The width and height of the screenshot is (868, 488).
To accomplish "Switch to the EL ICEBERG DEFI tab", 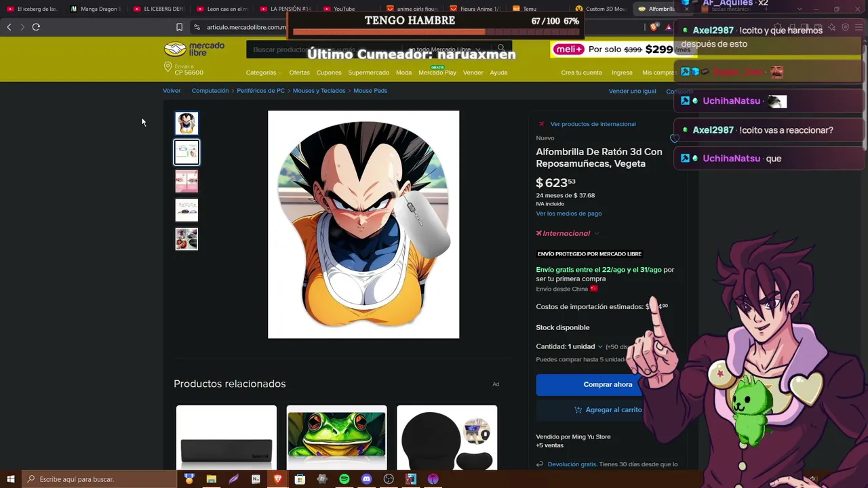I will click(159, 9).
